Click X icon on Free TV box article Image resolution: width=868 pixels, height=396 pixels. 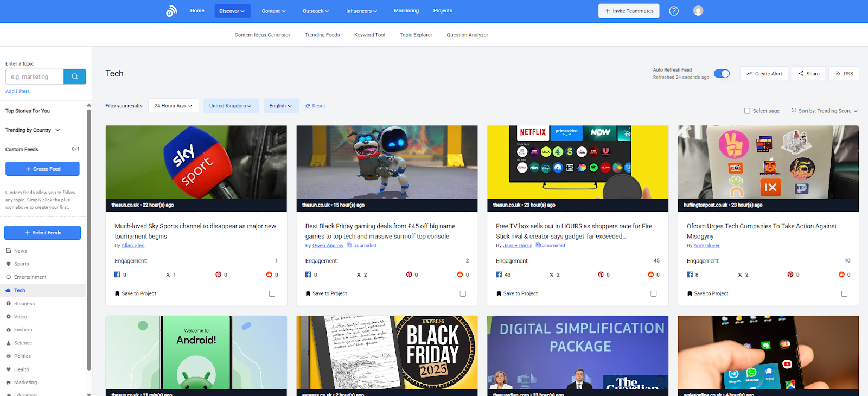click(551, 274)
